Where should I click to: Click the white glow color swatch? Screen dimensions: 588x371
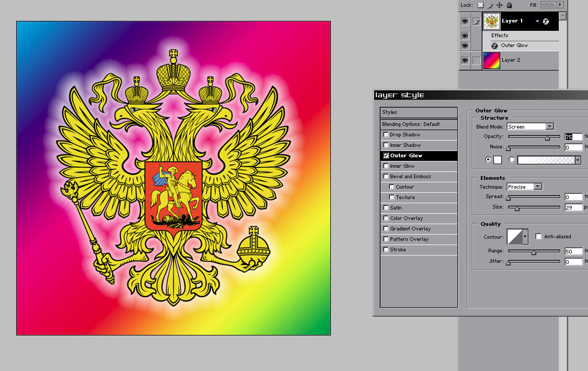click(498, 160)
